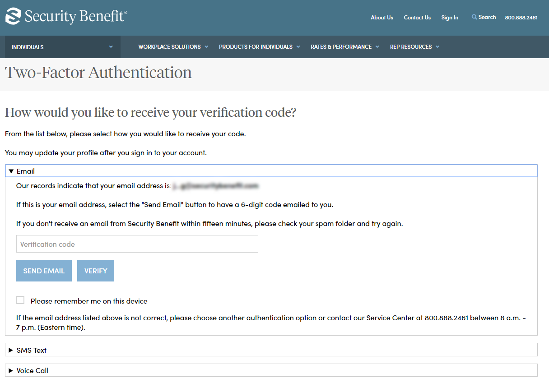
Task: Click the 800.888.2461 phone number in header
Action: 521,18
